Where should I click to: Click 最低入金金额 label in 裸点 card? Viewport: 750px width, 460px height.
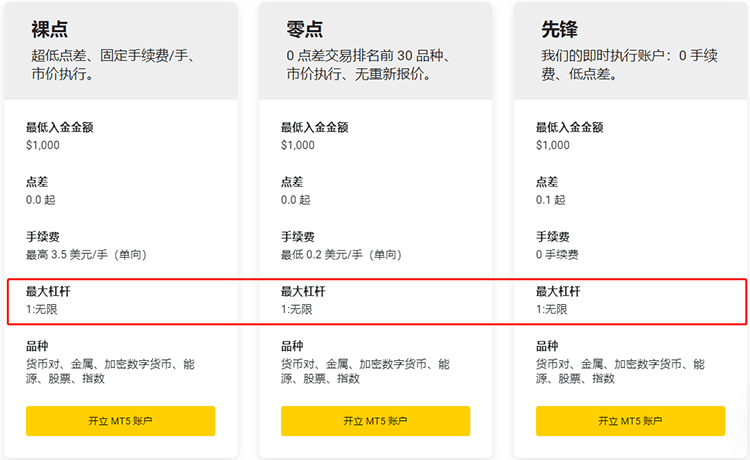click(x=60, y=127)
